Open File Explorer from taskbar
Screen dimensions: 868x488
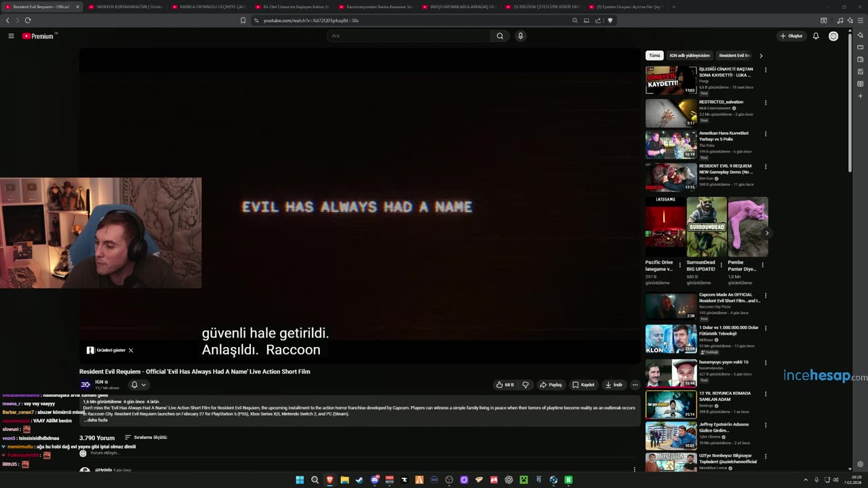pos(344,480)
